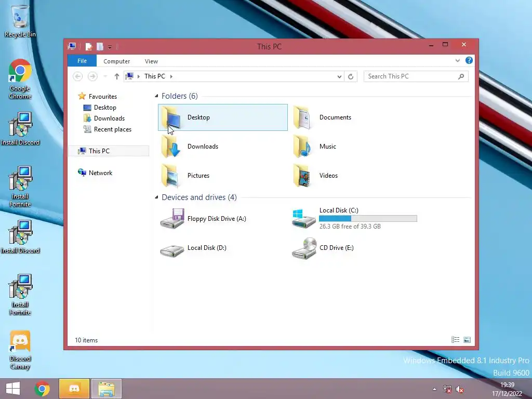532x399 pixels.
Task: Open Recycle Bin on desktop
Action: tap(20, 21)
